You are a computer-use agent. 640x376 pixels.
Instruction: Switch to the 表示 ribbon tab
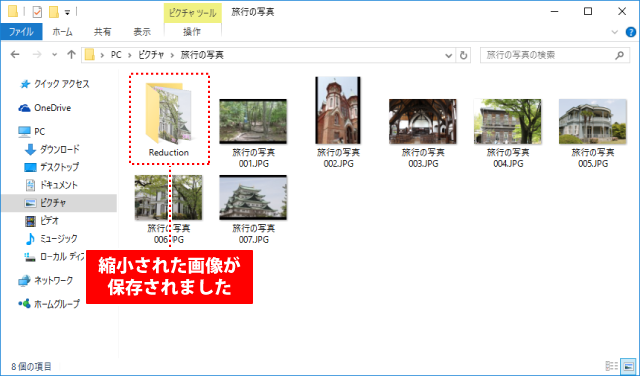point(142,32)
